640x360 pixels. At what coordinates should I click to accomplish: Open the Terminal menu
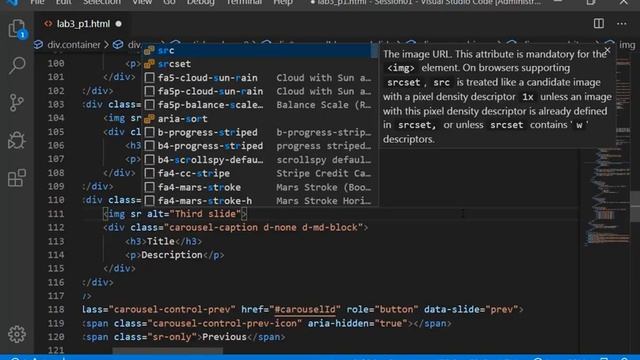click(244, 2)
